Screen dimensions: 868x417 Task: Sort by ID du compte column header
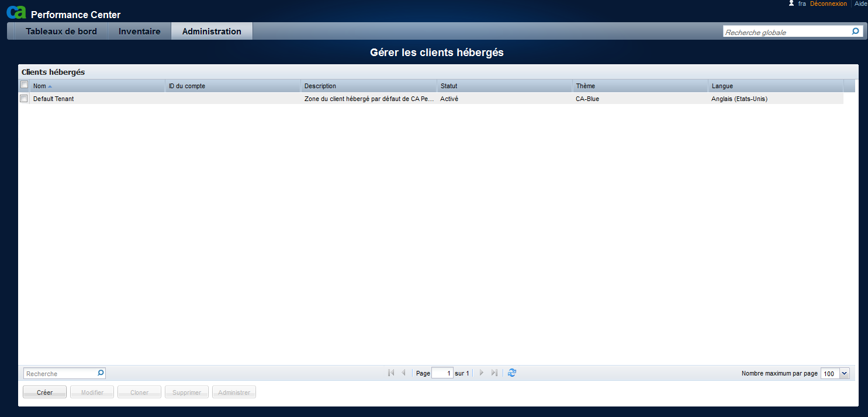tap(233, 86)
